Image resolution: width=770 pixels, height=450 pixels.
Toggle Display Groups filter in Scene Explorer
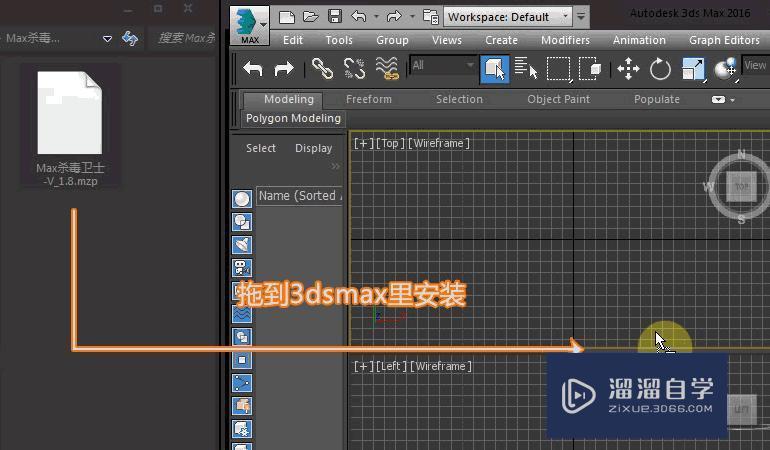pos(242,337)
